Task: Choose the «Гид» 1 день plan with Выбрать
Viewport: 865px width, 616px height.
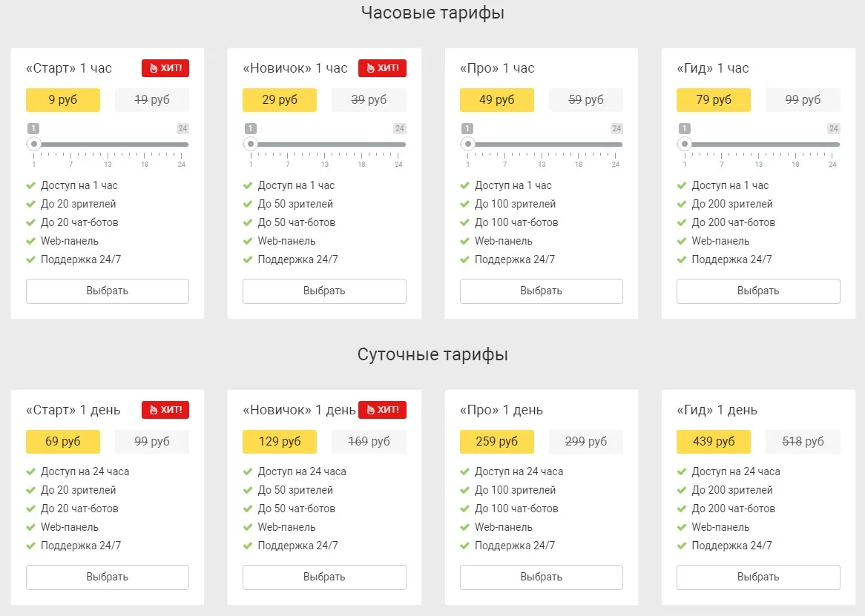Action: 758,577
